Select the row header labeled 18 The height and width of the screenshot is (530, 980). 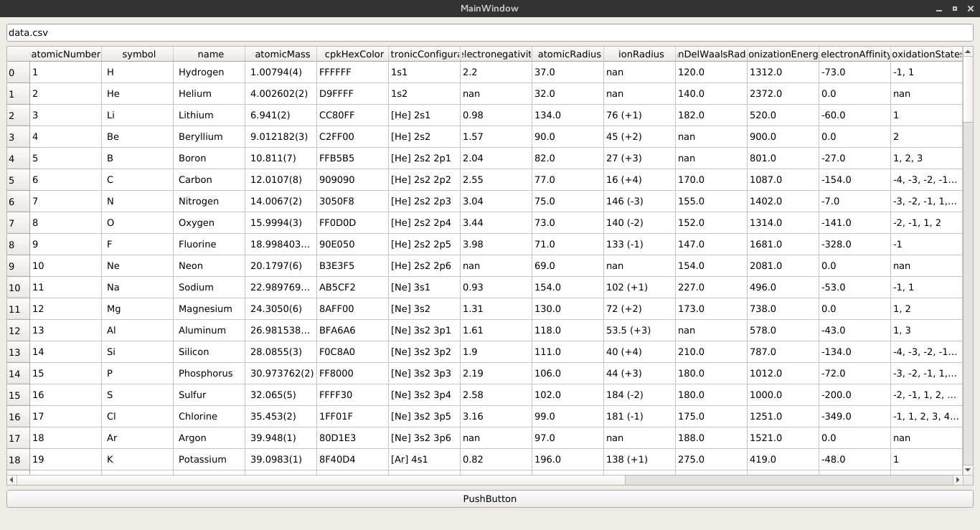coord(14,459)
